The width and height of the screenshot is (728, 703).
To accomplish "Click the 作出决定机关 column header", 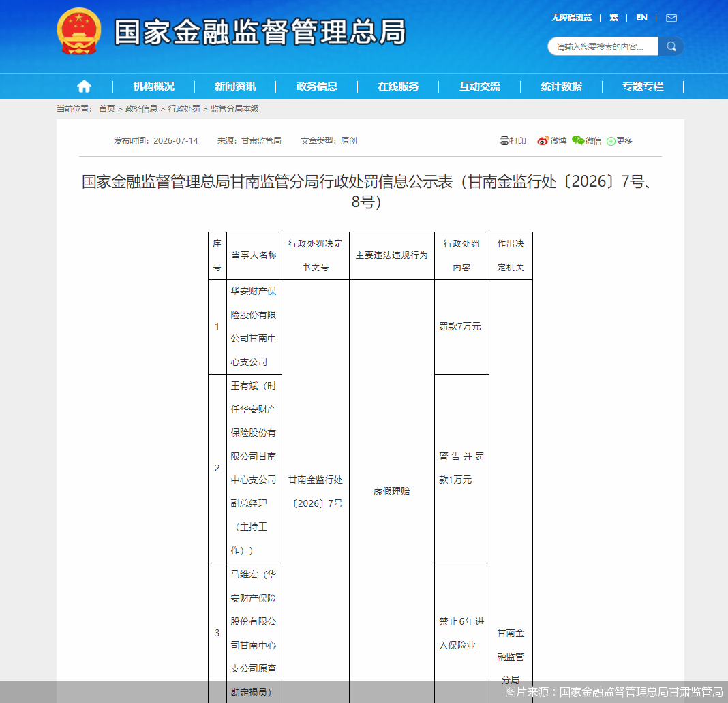I will click(x=511, y=255).
